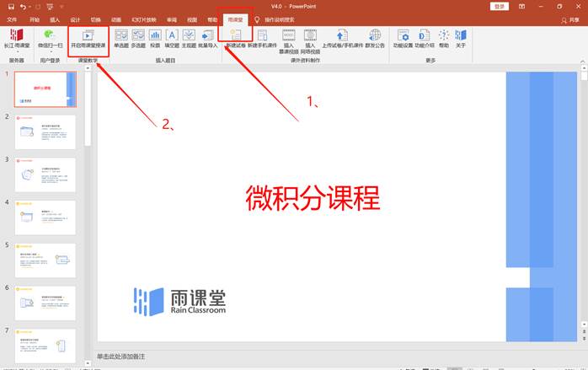Open the 长江·雨课堂 server dropdown
The height and width of the screenshot is (370, 588).
tap(17, 40)
